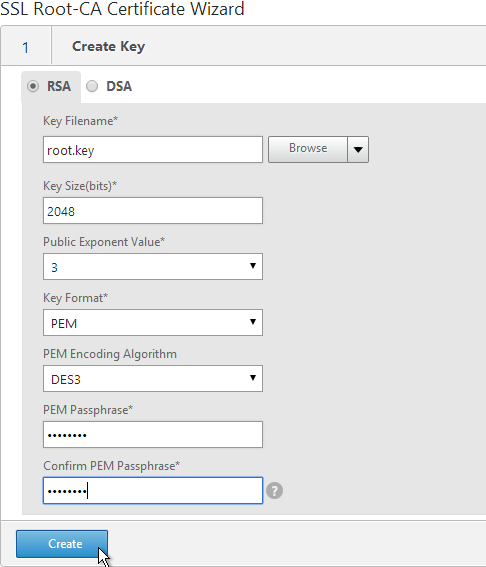
Task: Focus the Key Filename field containing root.key
Action: [x=153, y=150]
